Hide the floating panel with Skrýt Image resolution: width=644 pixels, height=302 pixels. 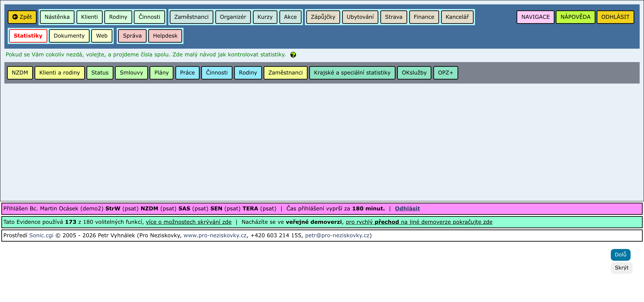(x=621, y=268)
